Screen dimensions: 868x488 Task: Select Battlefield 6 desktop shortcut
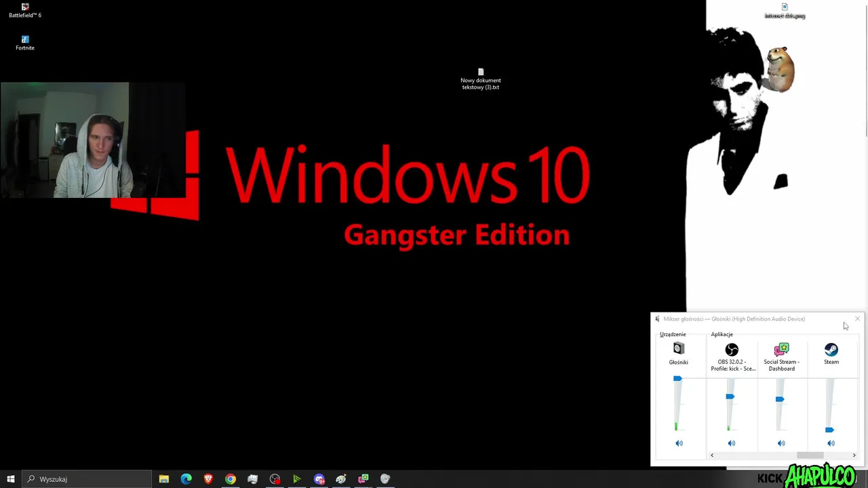point(25,10)
